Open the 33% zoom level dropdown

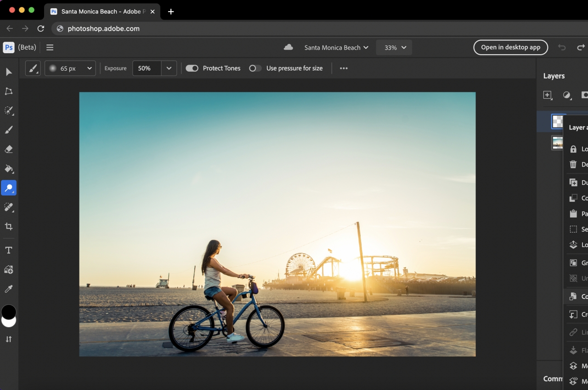(x=394, y=48)
